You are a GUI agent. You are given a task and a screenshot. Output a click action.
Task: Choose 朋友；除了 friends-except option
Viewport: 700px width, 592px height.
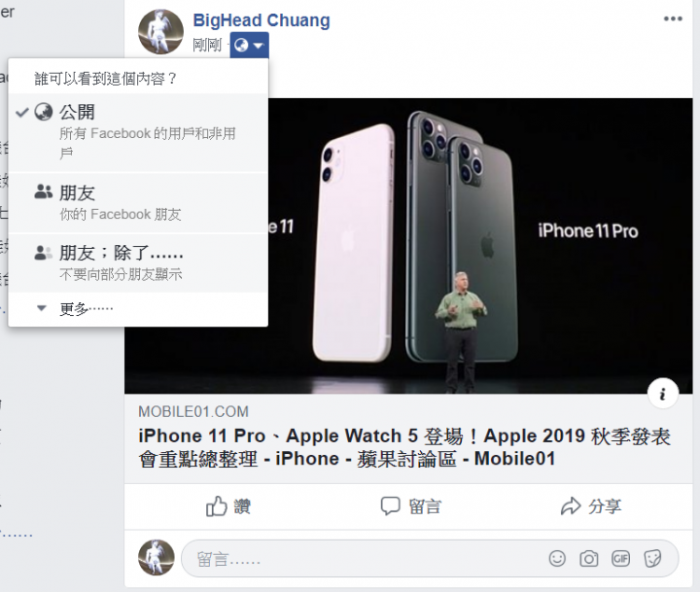(x=138, y=263)
